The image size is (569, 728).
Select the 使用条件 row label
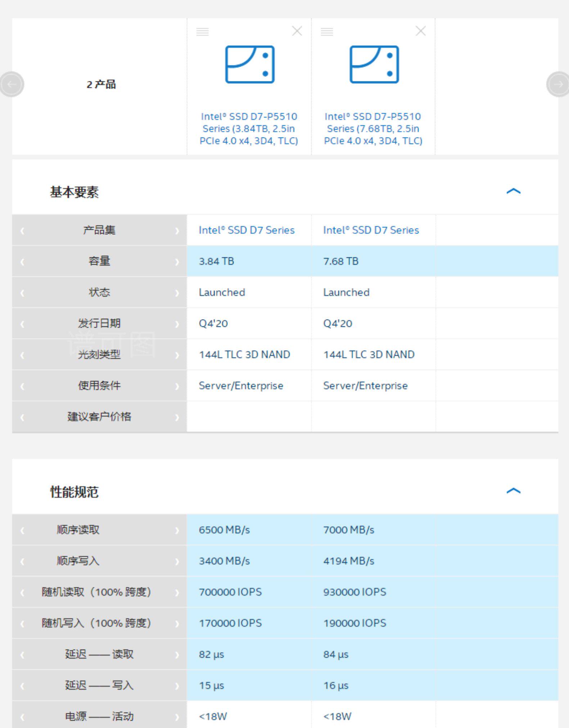(99, 385)
